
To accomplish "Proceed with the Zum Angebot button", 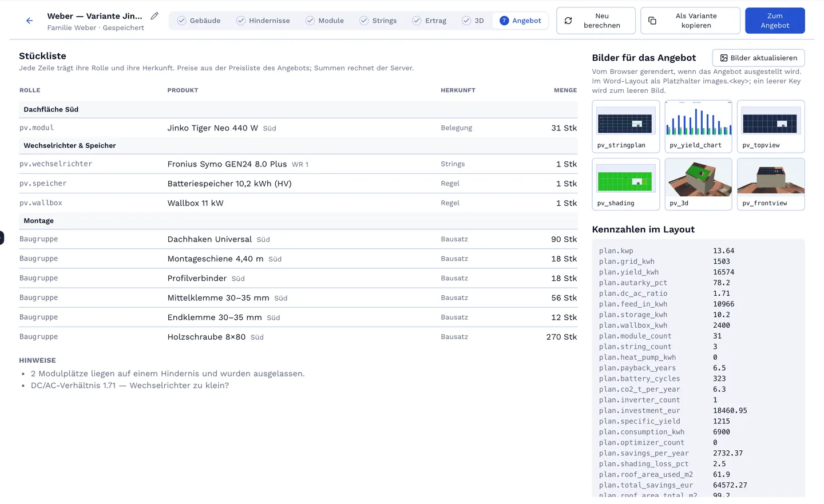I will point(775,21).
